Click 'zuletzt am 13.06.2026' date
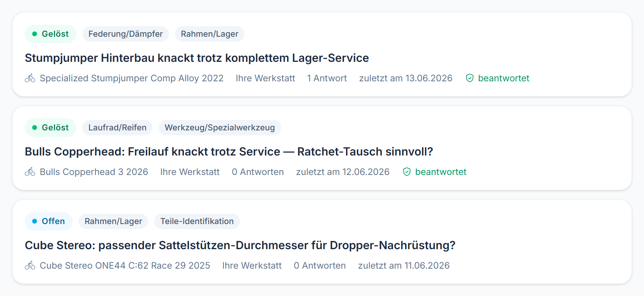Viewport: 644px width, 296px height. 406,78
